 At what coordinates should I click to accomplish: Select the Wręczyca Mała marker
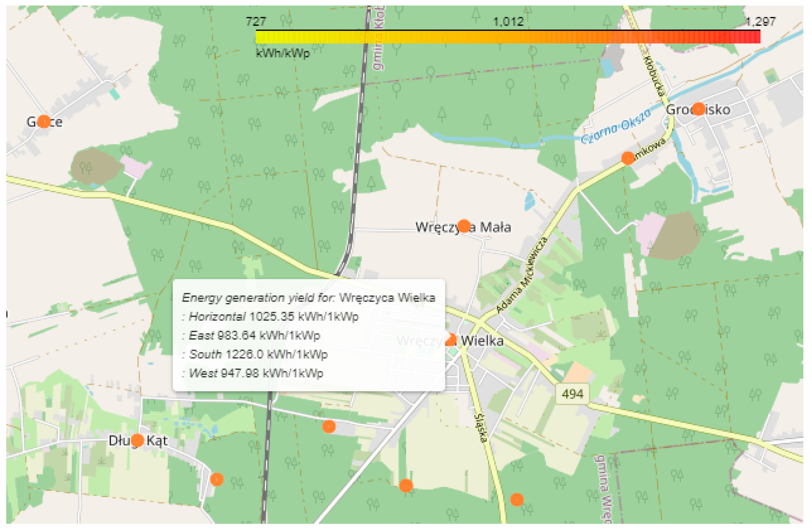click(464, 226)
